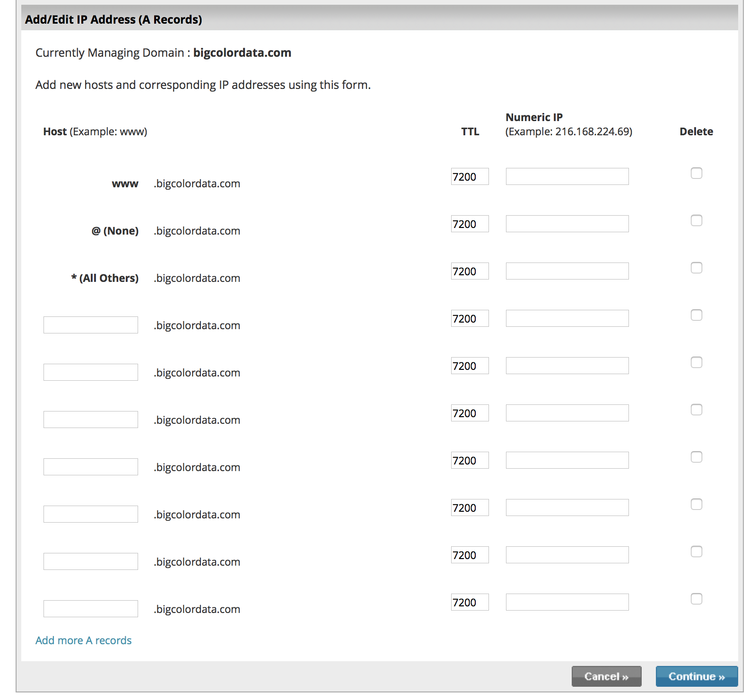The image size is (750, 700).
Task: Click TTL field for * (All Others) row
Action: (x=470, y=271)
